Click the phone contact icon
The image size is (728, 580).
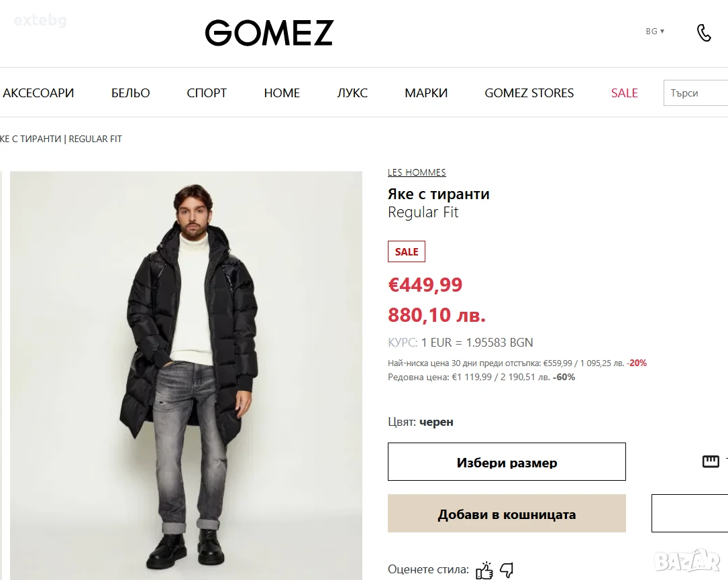(704, 32)
